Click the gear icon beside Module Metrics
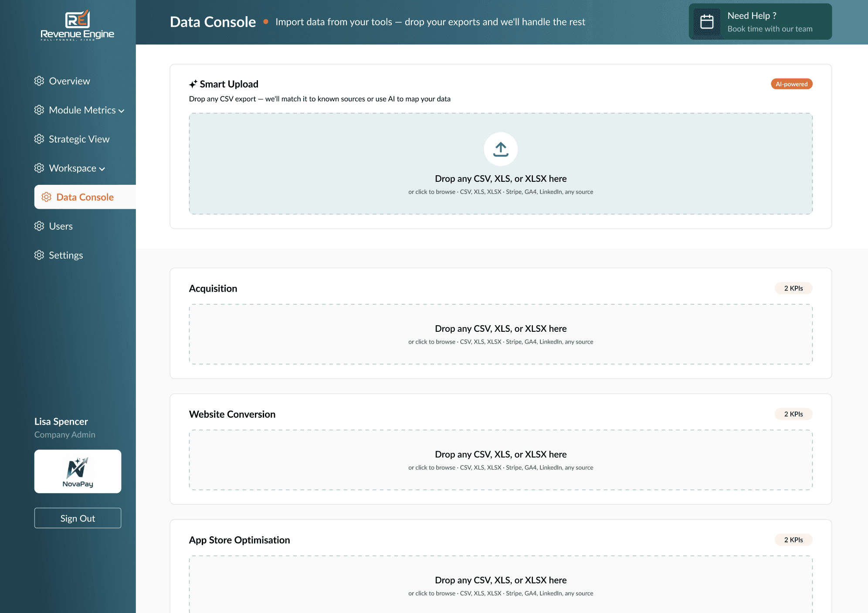This screenshot has height=613, width=868. click(x=39, y=110)
